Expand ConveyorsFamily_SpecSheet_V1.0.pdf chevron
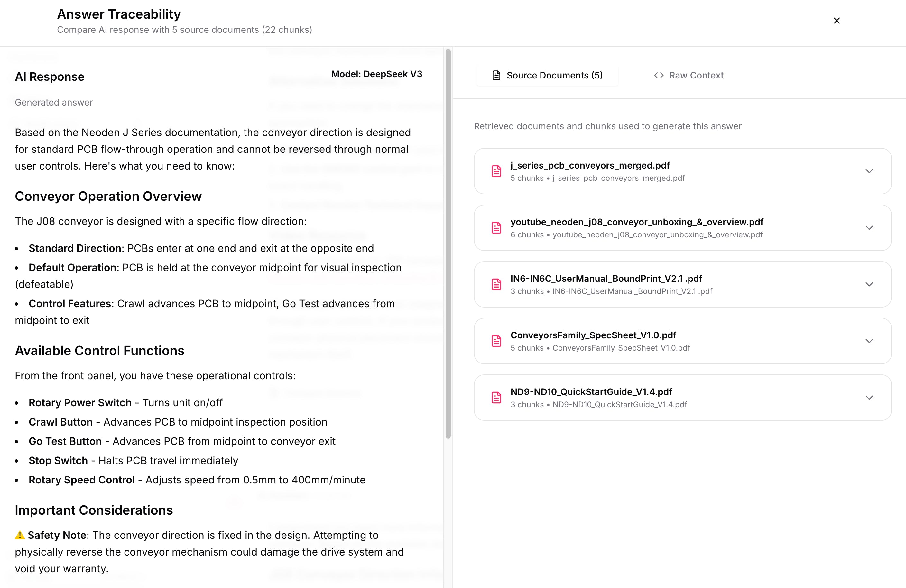The height and width of the screenshot is (588, 906). click(x=869, y=341)
